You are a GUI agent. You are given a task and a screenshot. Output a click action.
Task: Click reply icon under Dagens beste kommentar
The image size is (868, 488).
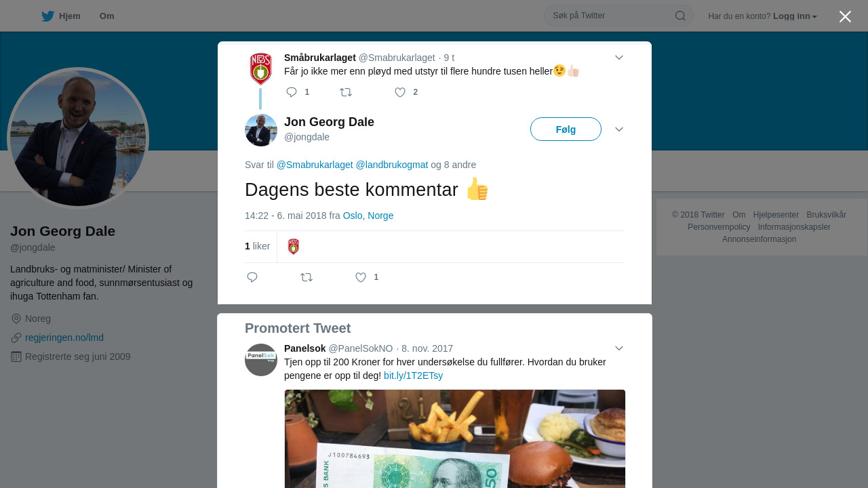pyautogui.click(x=252, y=277)
